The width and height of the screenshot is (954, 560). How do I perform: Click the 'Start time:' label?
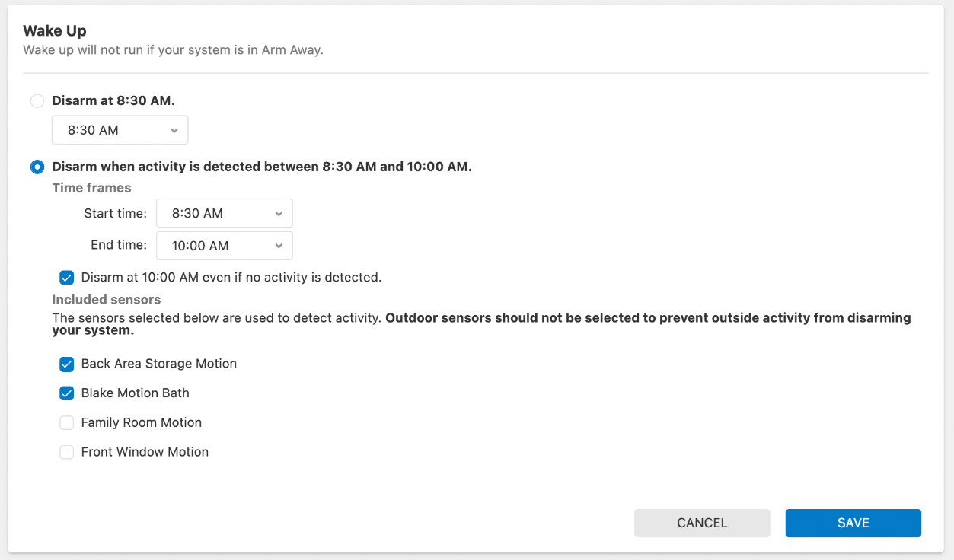tap(115, 214)
